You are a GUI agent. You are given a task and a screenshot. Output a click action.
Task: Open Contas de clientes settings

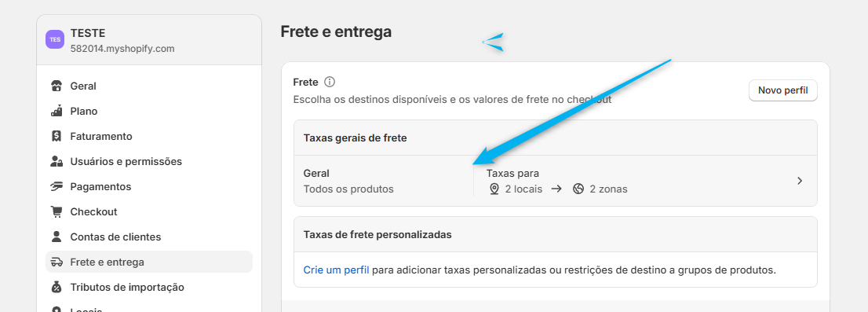click(x=149, y=237)
